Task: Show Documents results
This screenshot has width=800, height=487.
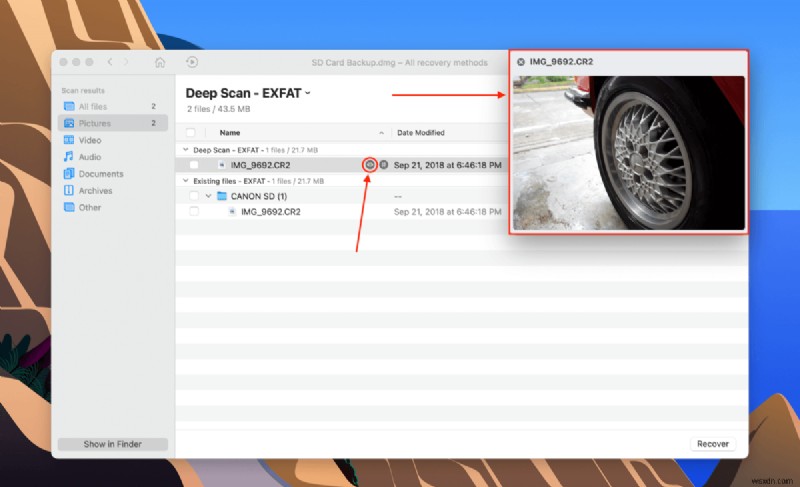Action: [x=101, y=173]
